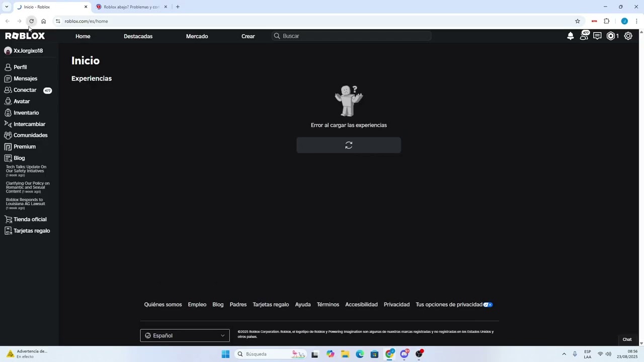The width and height of the screenshot is (644, 362).
Task: Open the Chrome tab search dropdown arrow
Action: [x=7, y=7]
